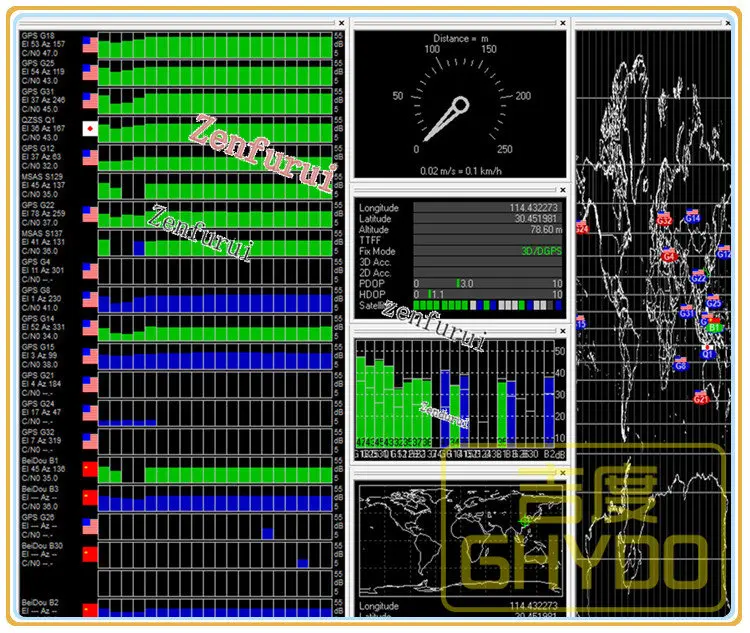Click the US flag beside GPS G8
Screen dimensions: 750x633
click(x=90, y=299)
